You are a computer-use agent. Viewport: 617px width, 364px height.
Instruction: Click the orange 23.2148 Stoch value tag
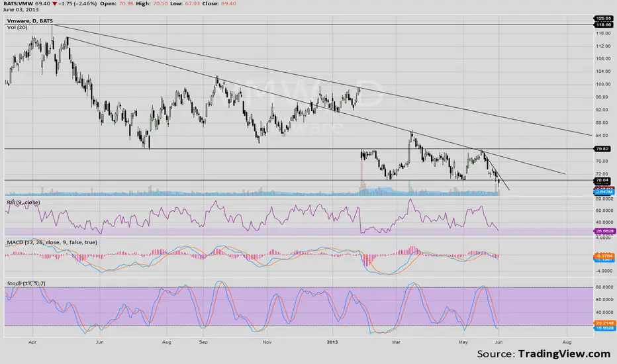604,323
